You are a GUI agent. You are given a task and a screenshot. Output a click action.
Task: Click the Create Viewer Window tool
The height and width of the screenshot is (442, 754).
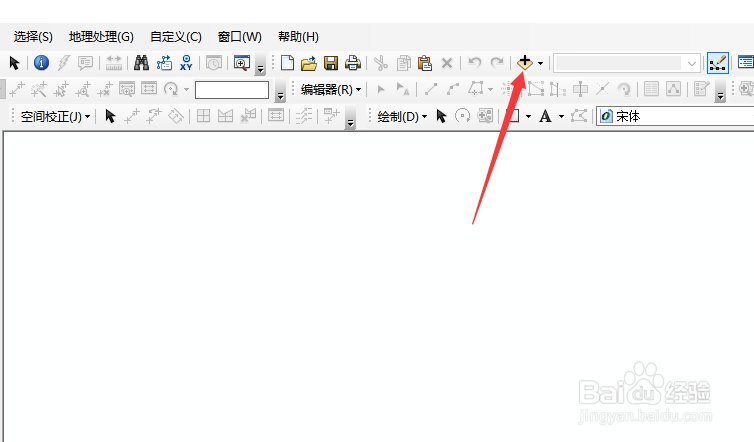[x=241, y=63]
